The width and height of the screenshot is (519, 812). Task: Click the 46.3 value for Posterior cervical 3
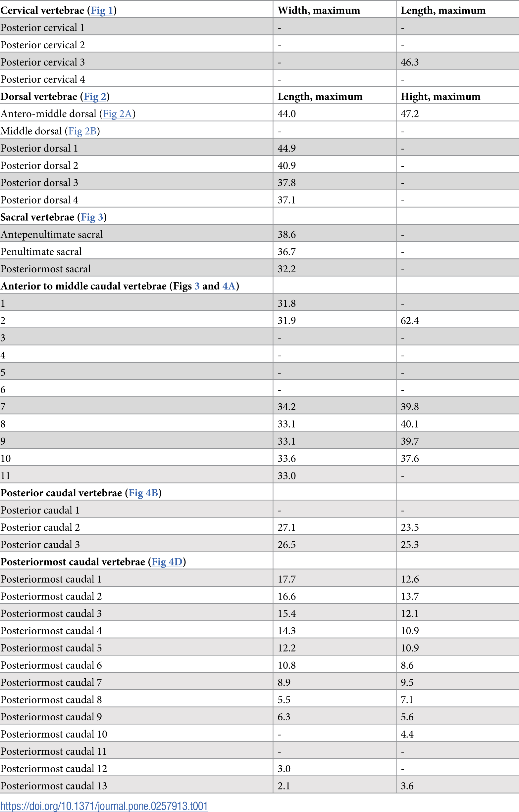click(x=409, y=63)
